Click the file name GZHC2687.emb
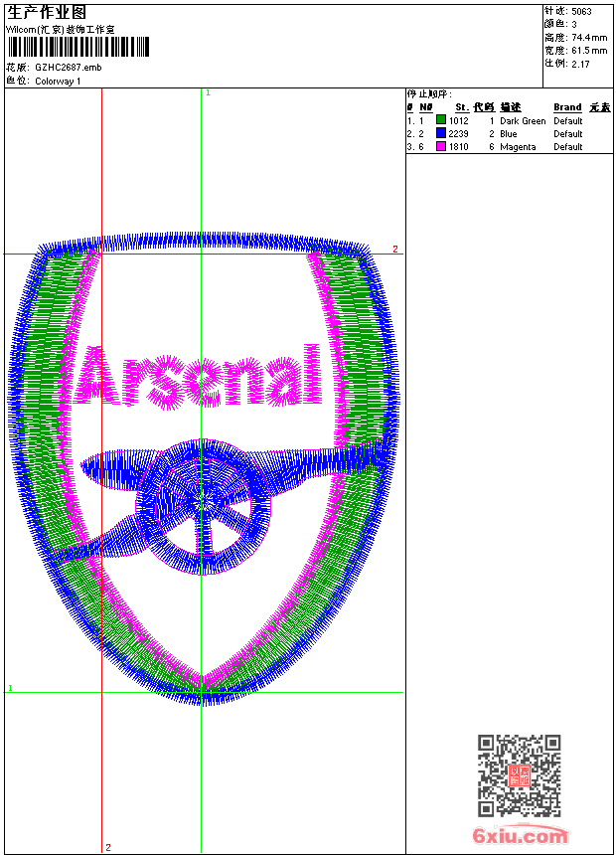The height and width of the screenshot is (855, 616). click(69, 68)
